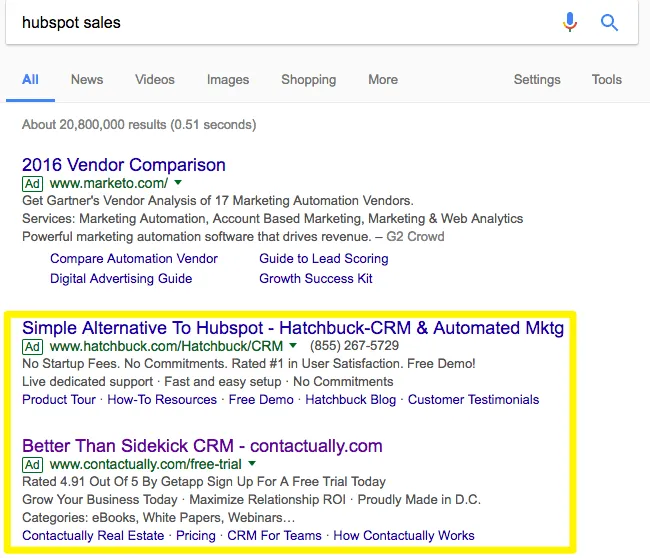650x558 pixels.
Task: Expand the contactually.com ad dropdown arrow
Action: coord(253,464)
